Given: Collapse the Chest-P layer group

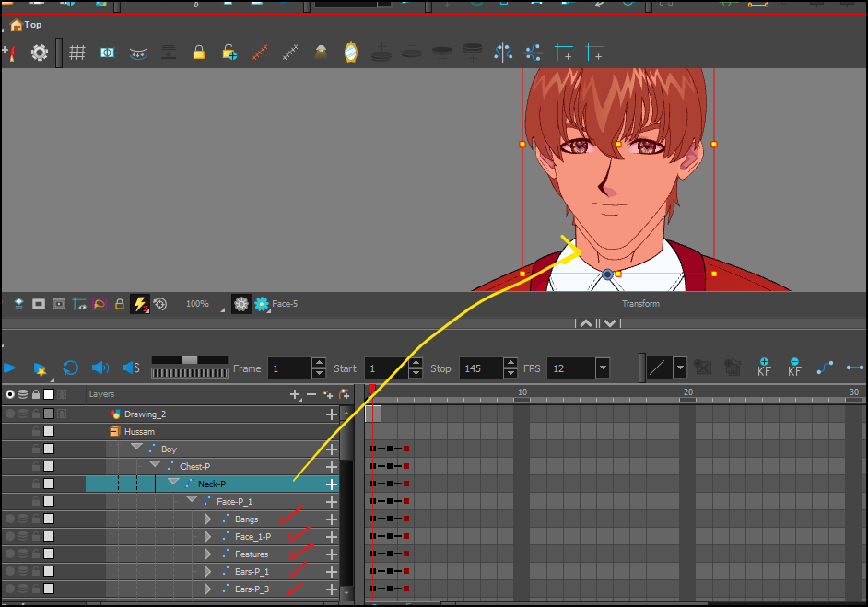Looking at the screenshot, I should click(x=155, y=465).
